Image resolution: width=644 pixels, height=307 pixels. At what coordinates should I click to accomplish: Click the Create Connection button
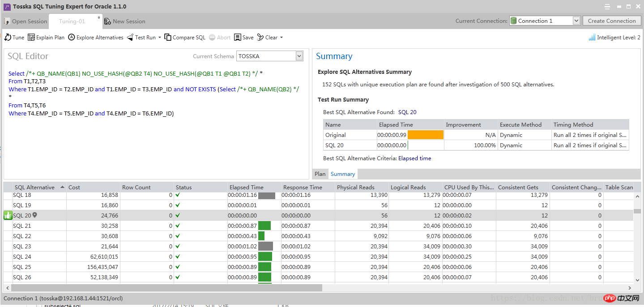coord(611,21)
